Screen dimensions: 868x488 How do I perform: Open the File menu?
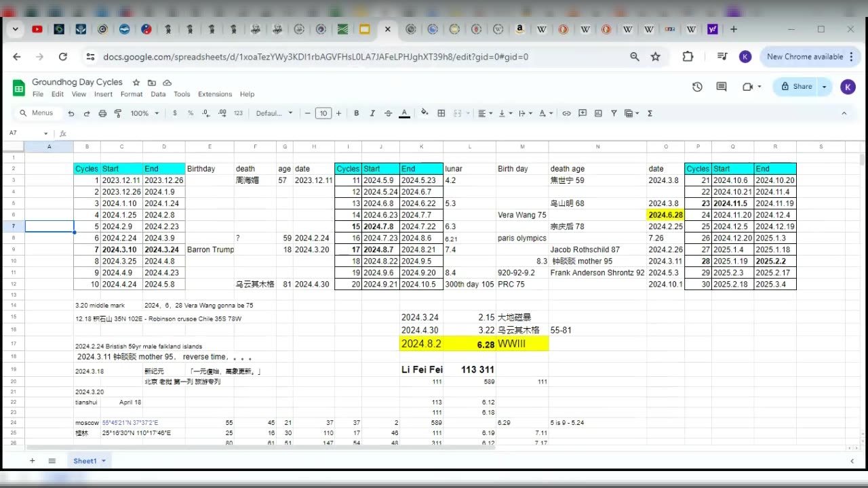tap(38, 94)
